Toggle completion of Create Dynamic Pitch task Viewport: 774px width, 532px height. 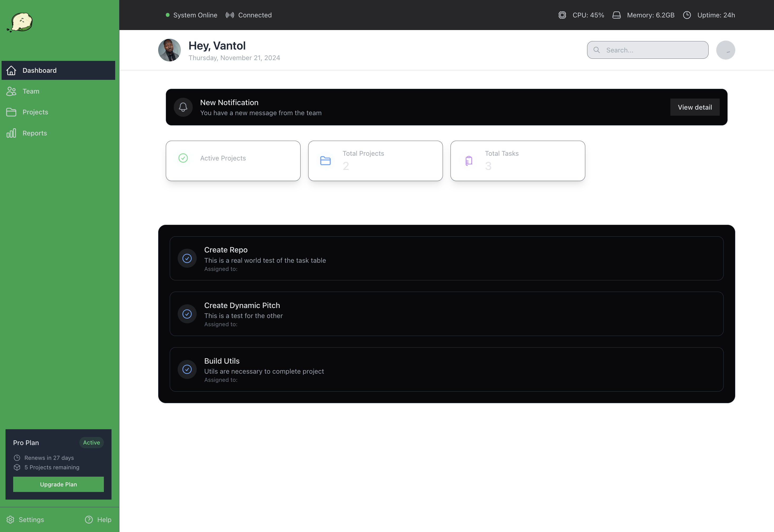(x=187, y=314)
